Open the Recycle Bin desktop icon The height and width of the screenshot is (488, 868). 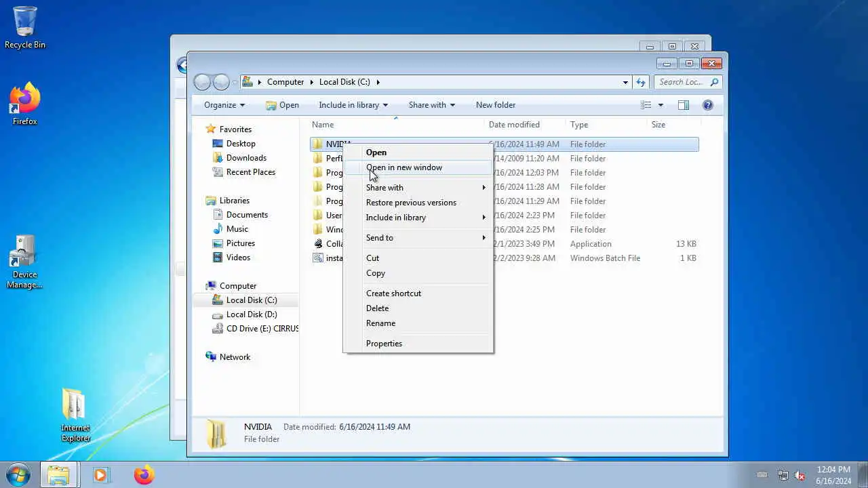pos(25,27)
